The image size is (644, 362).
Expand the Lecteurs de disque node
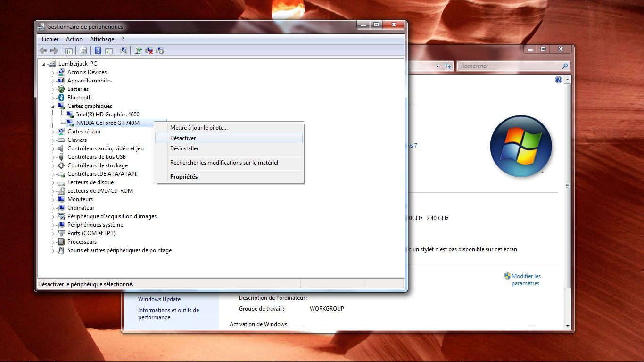53,183
